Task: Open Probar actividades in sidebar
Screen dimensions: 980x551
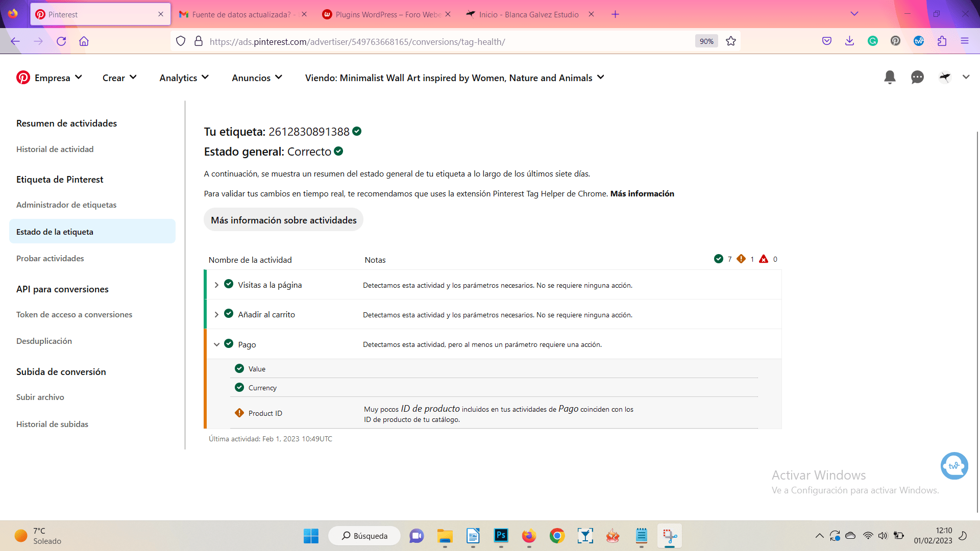Action: tap(50, 258)
